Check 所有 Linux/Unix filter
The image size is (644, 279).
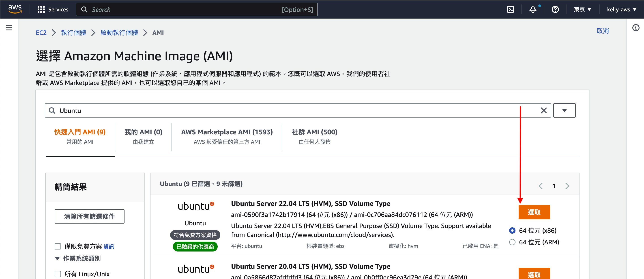click(x=58, y=274)
